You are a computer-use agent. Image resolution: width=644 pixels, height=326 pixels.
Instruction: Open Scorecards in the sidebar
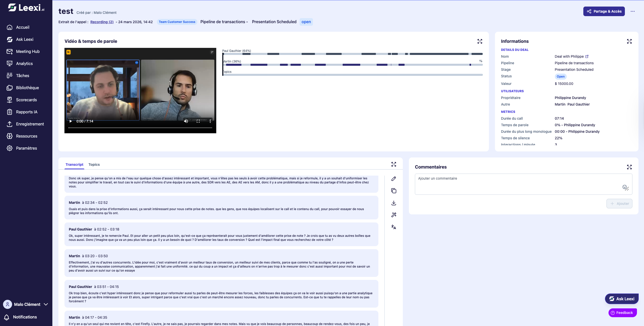[26, 100]
